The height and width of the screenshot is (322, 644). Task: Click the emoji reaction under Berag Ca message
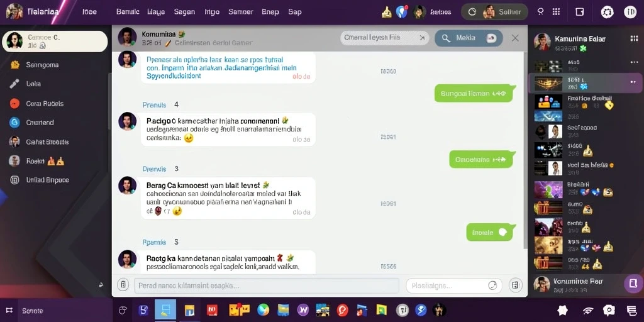tap(177, 211)
